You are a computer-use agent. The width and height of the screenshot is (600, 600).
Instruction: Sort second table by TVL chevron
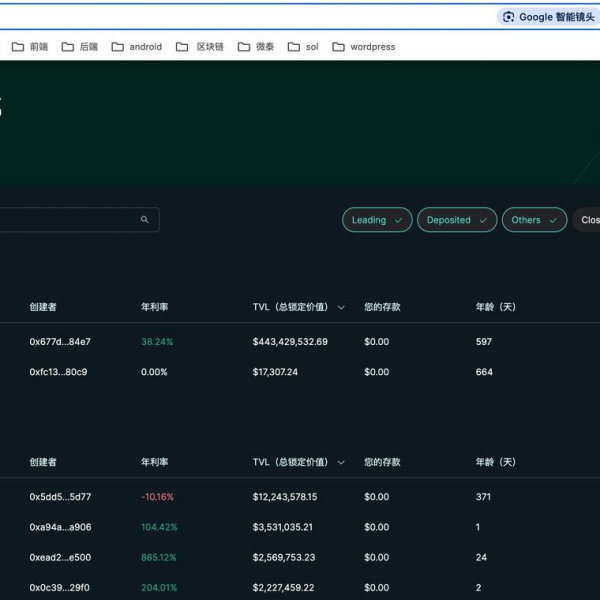tap(341, 462)
